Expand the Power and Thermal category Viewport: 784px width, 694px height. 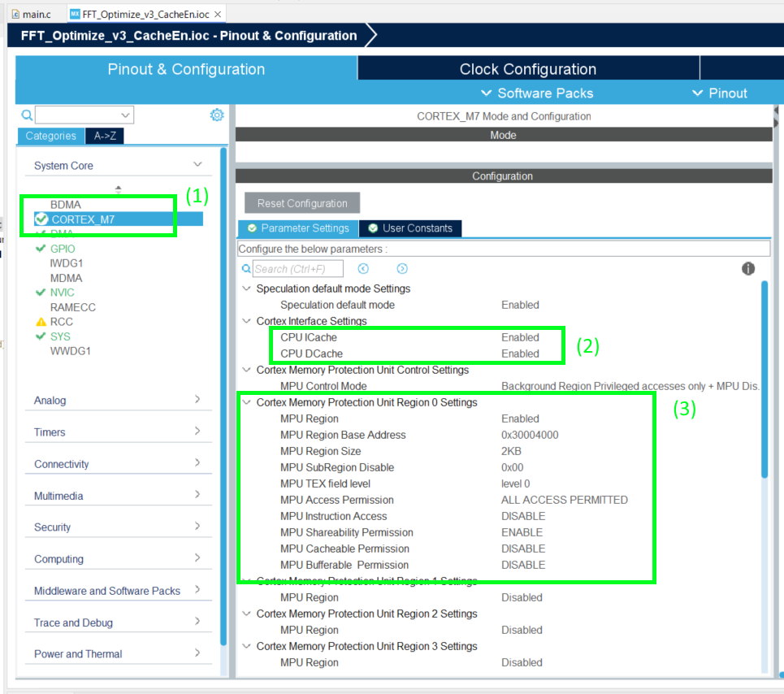point(197,653)
